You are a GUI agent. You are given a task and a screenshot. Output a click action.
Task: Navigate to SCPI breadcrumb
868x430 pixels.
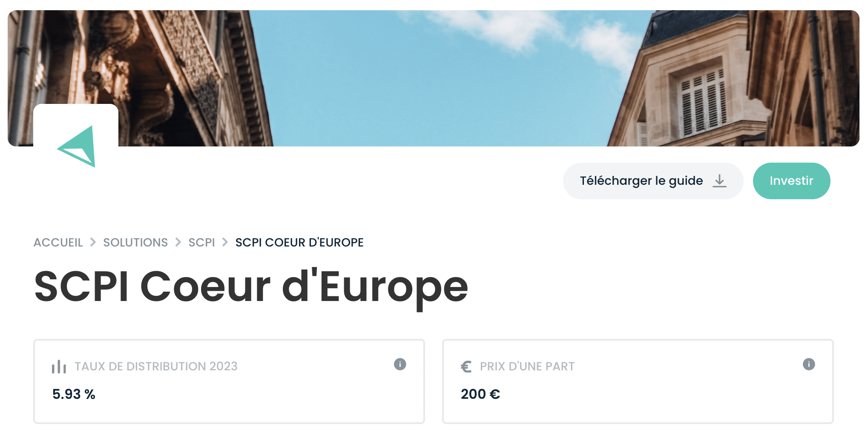(x=201, y=243)
